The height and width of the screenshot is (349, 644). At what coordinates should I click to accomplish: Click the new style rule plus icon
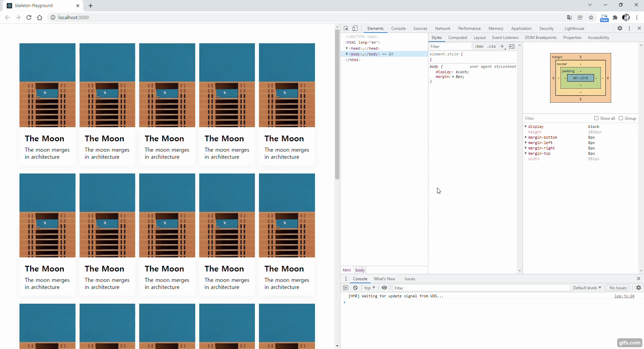coord(502,47)
